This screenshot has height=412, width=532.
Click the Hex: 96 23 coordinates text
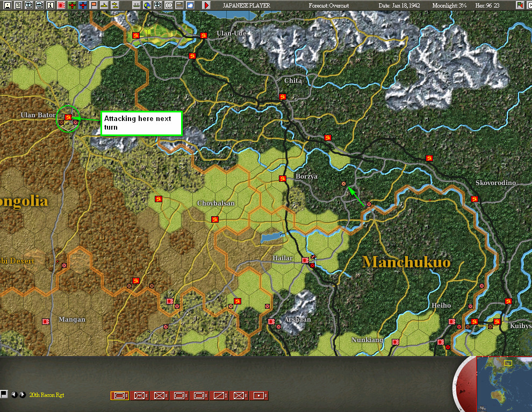click(x=487, y=5)
